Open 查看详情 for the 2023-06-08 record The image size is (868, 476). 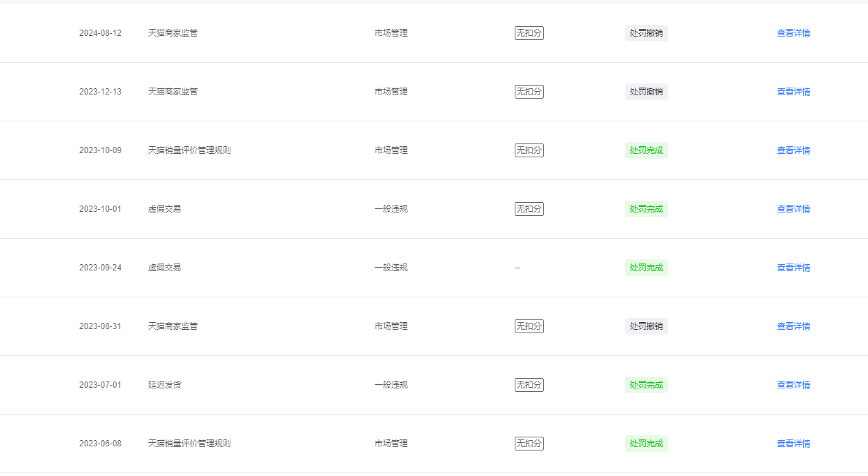coord(793,444)
